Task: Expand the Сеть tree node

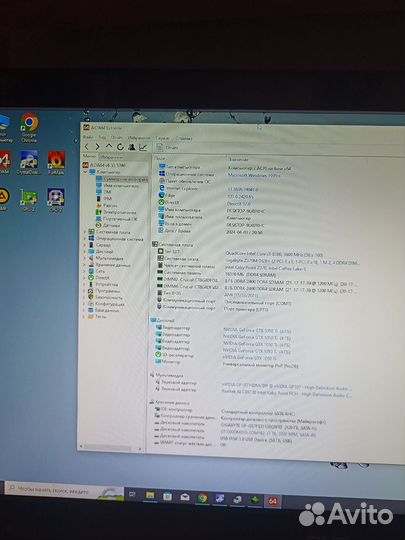Action: [85, 271]
